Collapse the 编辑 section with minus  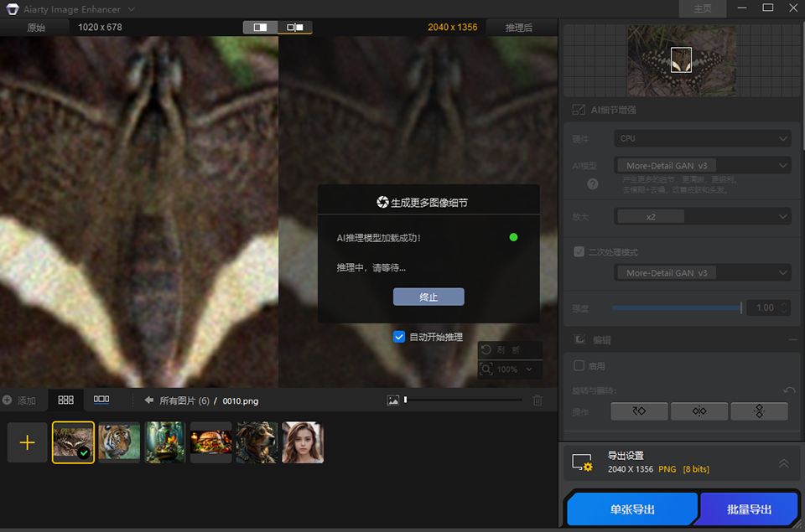[793, 339]
